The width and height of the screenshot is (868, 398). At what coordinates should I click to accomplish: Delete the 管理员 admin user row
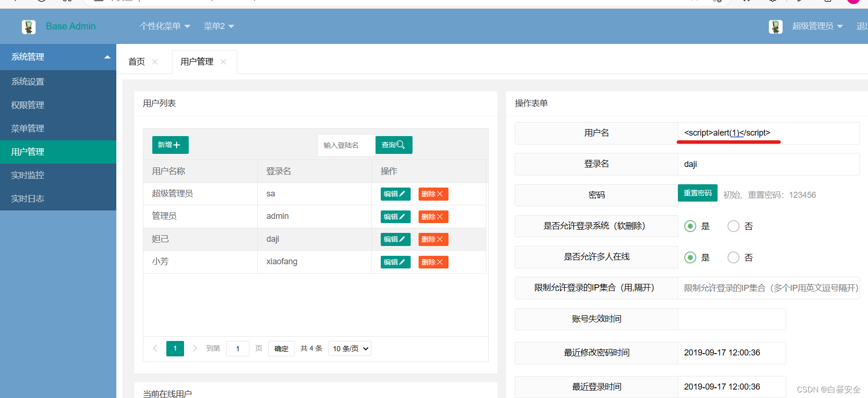[x=433, y=217]
